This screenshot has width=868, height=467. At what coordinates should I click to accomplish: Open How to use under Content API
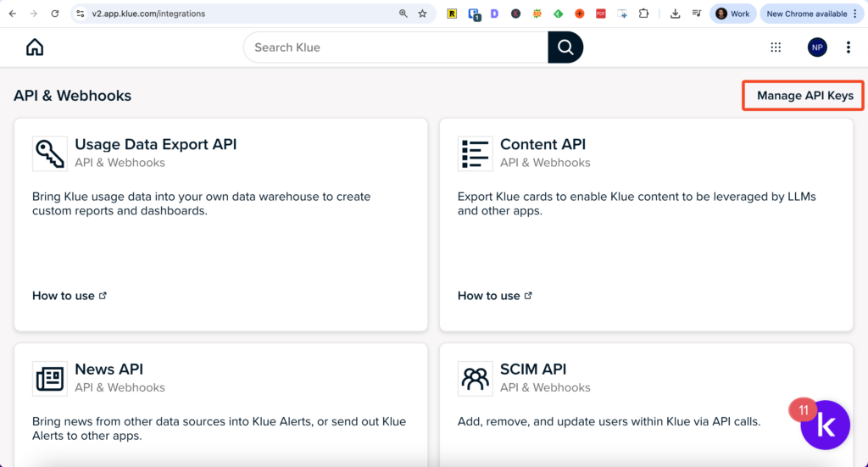point(494,296)
